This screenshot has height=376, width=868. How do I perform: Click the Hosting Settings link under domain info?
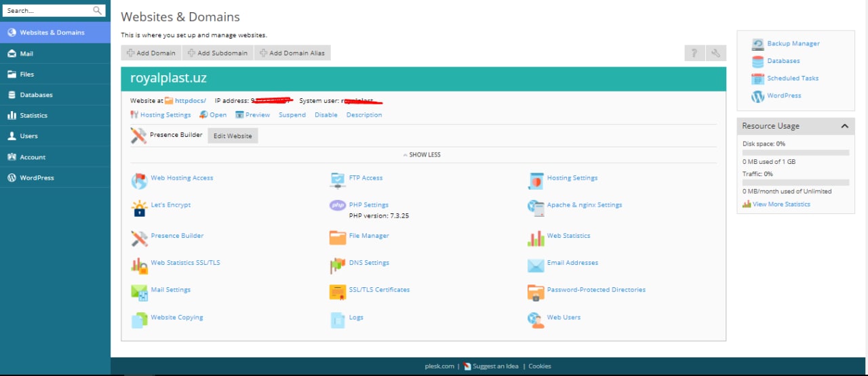[x=165, y=115]
